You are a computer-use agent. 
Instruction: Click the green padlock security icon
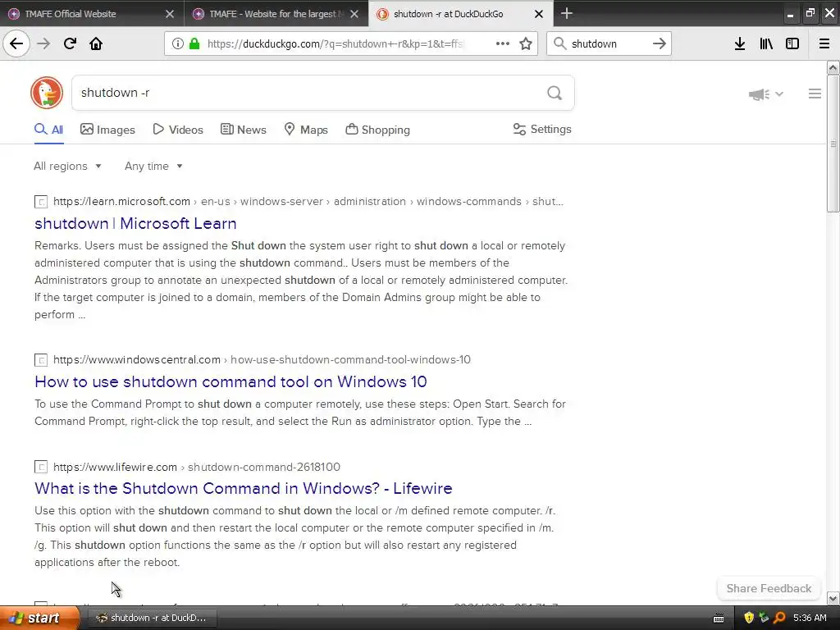coord(194,44)
